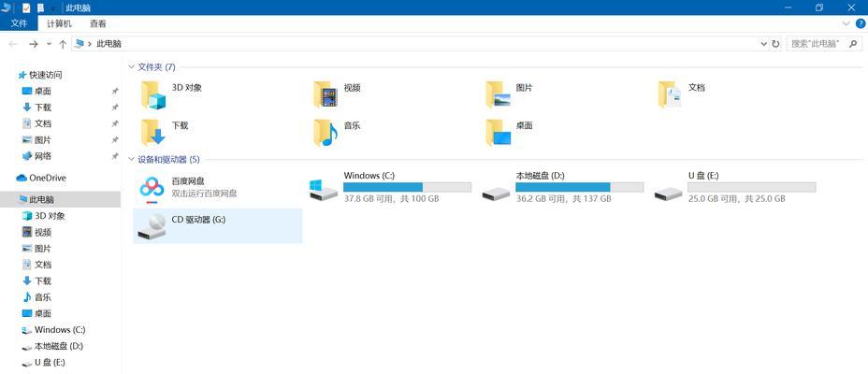Click the pin icon beside 下载
The image size is (868, 374).
(x=115, y=108)
